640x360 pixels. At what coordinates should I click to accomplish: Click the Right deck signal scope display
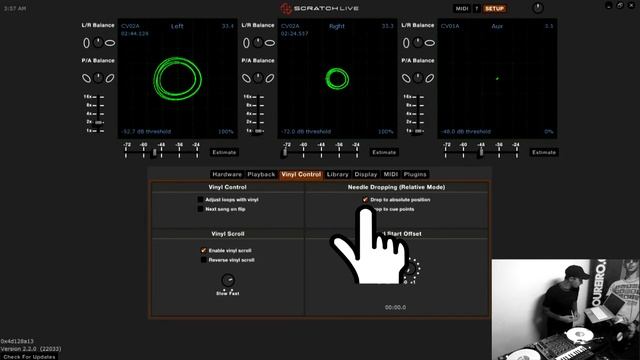[337, 78]
